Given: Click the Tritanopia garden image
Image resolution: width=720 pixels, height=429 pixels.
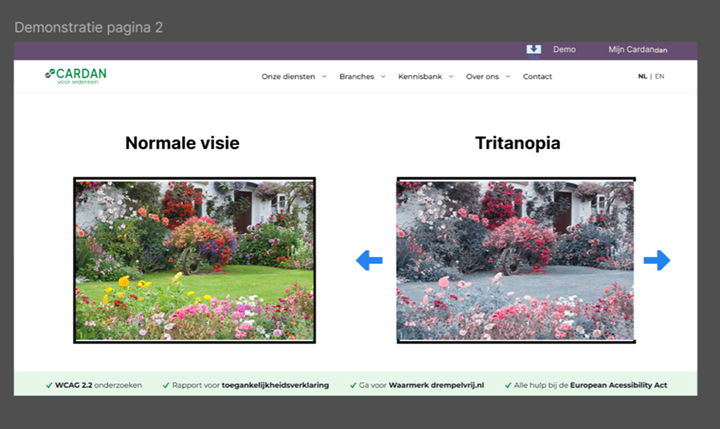Looking at the screenshot, I should (515, 260).
